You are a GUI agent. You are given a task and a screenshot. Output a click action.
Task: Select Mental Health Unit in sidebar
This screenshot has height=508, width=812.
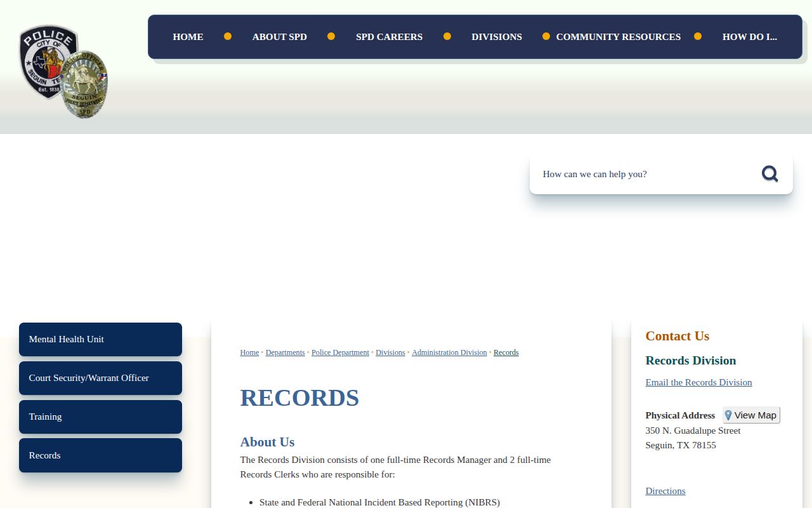pos(100,339)
